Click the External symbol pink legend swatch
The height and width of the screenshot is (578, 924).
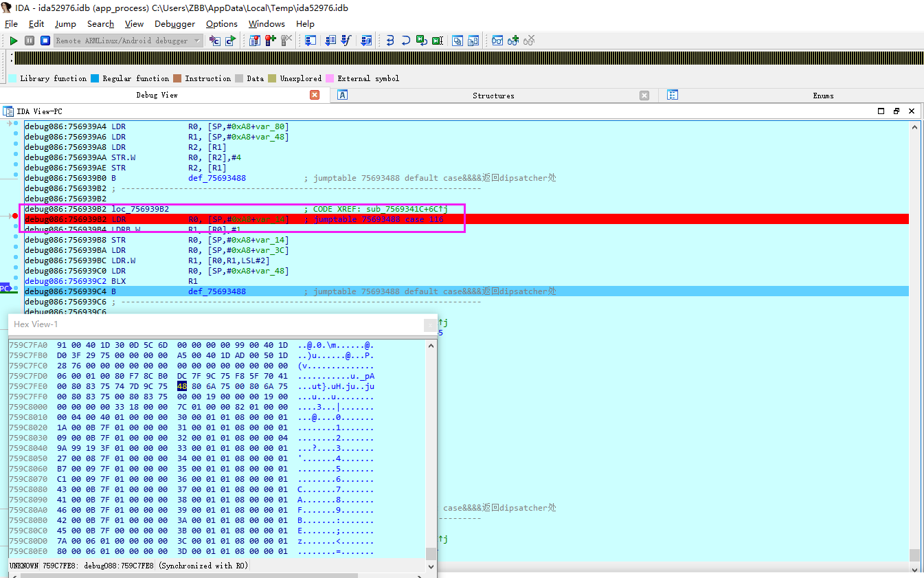330,78
